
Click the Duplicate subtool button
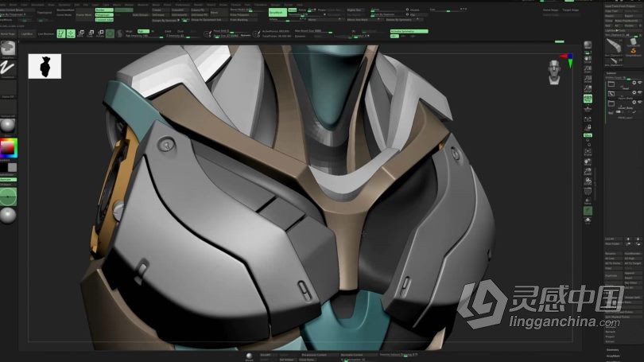[613, 276]
